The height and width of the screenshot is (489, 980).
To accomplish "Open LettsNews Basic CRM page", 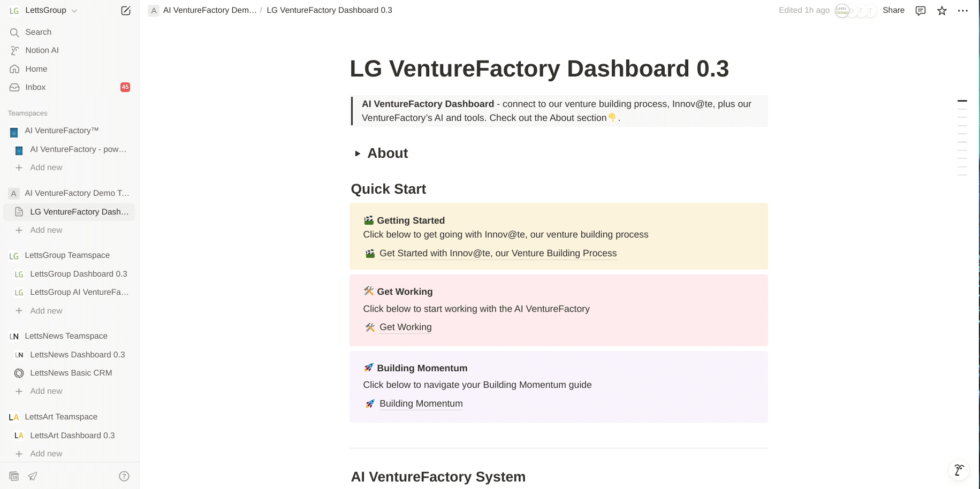I will 70,373.
